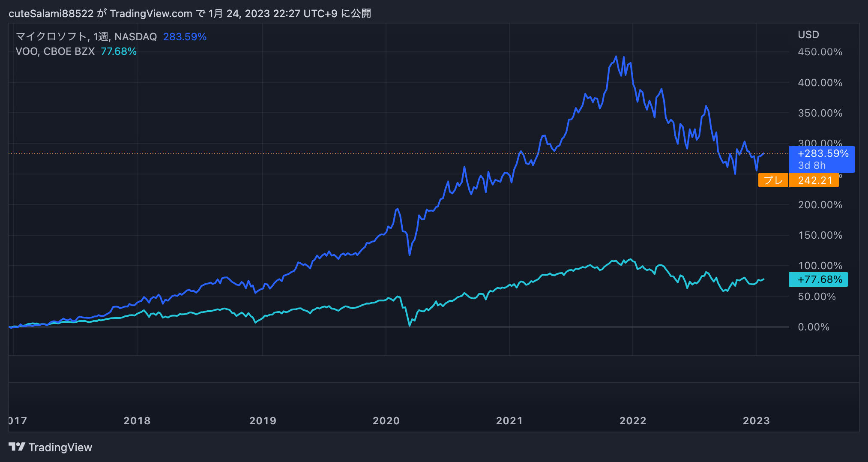The image size is (868, 462).
Task: Click the 350.00% scale label
Action: point(820,113)
